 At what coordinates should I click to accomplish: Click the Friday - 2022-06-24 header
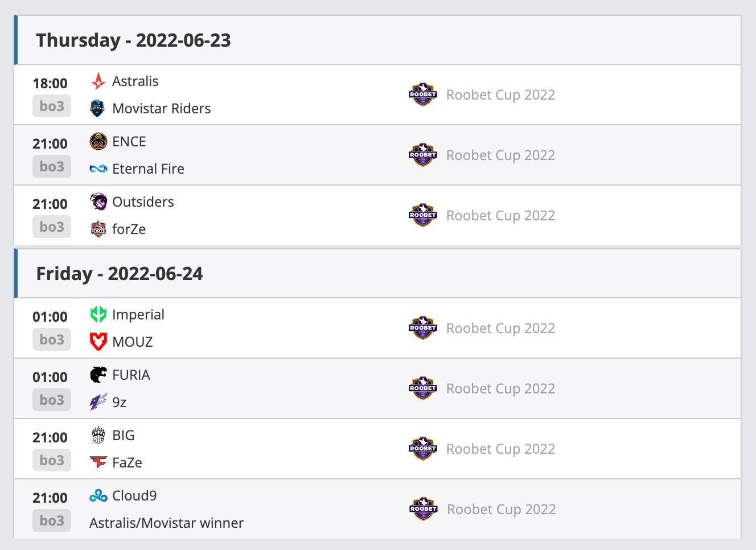click(x=120, y=273)
